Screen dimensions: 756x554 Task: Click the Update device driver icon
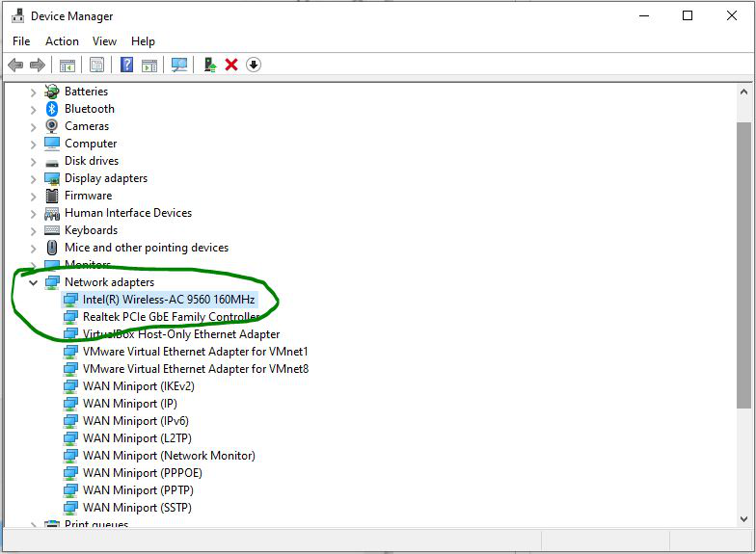point(209,65)
